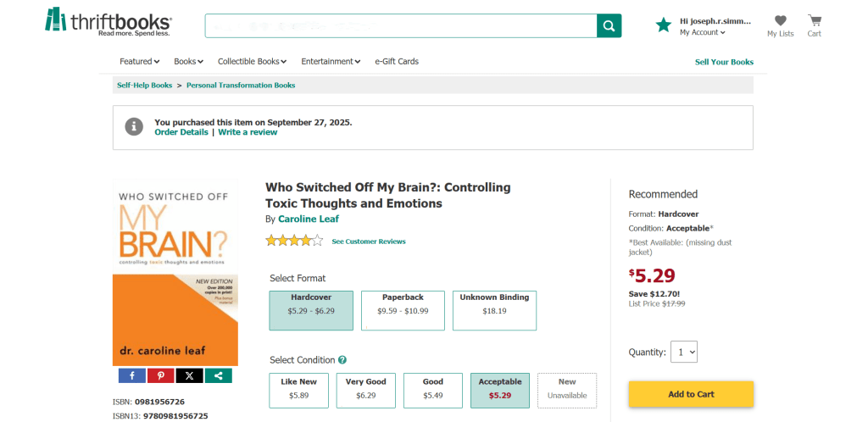The image size is (868, 422).
Task: Choose the Like New condition
Action: pyautogui.click(x=298, y=390)
